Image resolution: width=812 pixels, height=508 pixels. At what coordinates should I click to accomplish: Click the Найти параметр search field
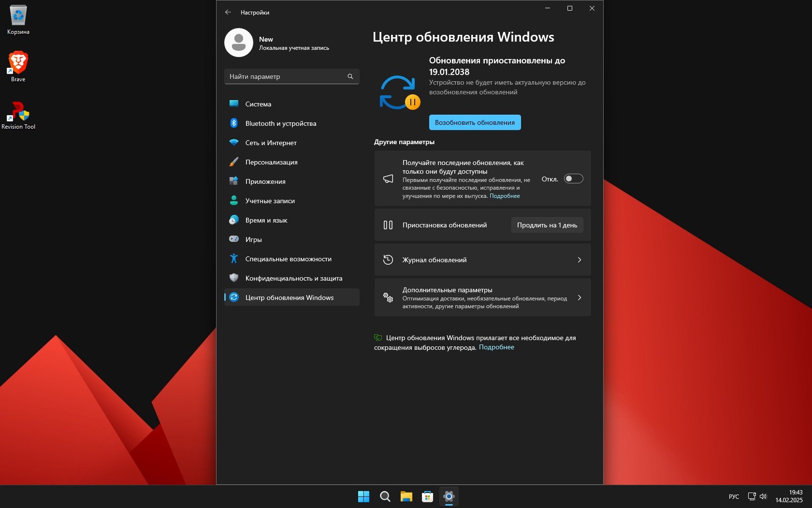[x=292, y=76]
